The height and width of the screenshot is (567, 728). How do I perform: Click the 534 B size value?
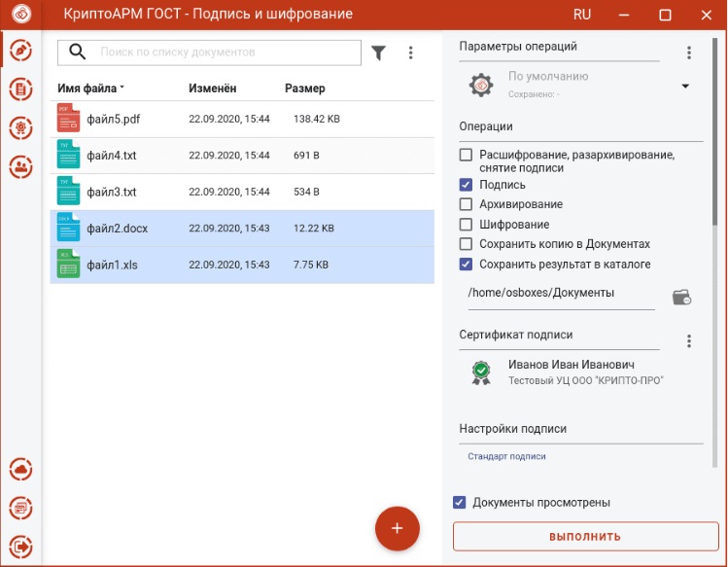pyautogui.click(x=306, y=192)
